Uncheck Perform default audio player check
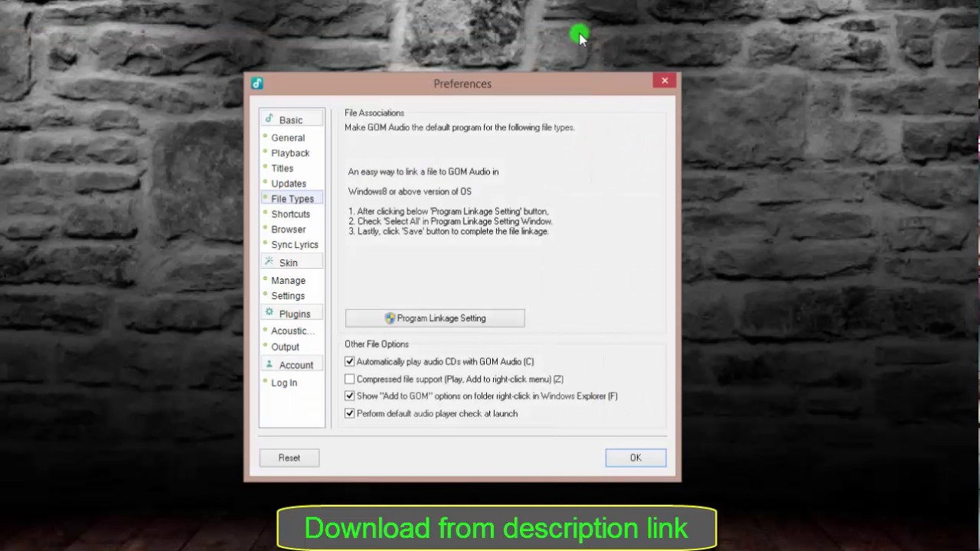980x551 pixels. point(350,413)
